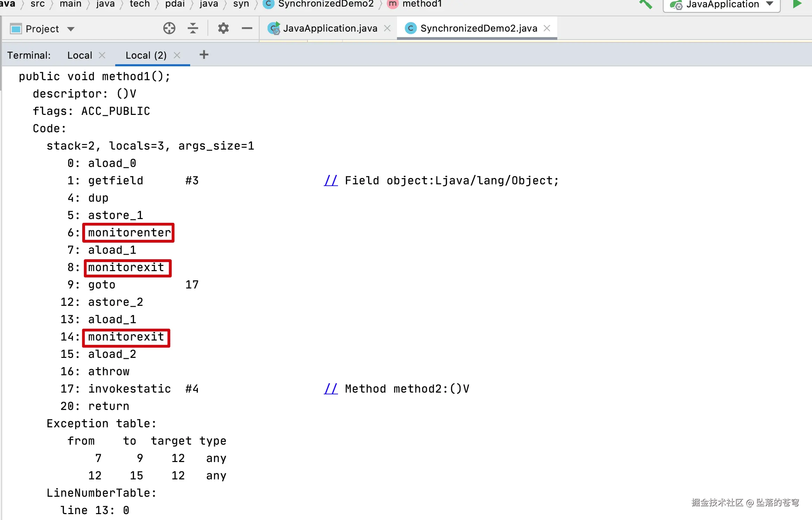The height and width of the screenshot is (520, 812).
Task: Click the 'LineNumberTable:' heading
Action: click(x=102, y=493)
